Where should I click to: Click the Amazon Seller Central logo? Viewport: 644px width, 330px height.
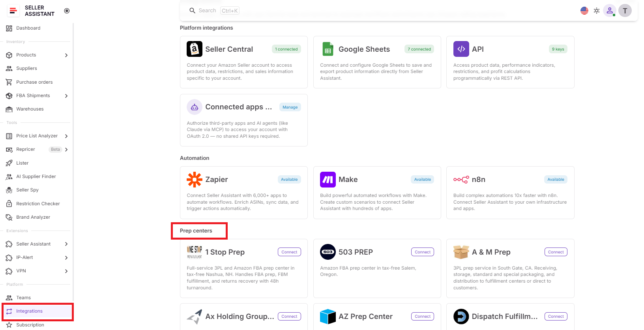pos(195,49)
